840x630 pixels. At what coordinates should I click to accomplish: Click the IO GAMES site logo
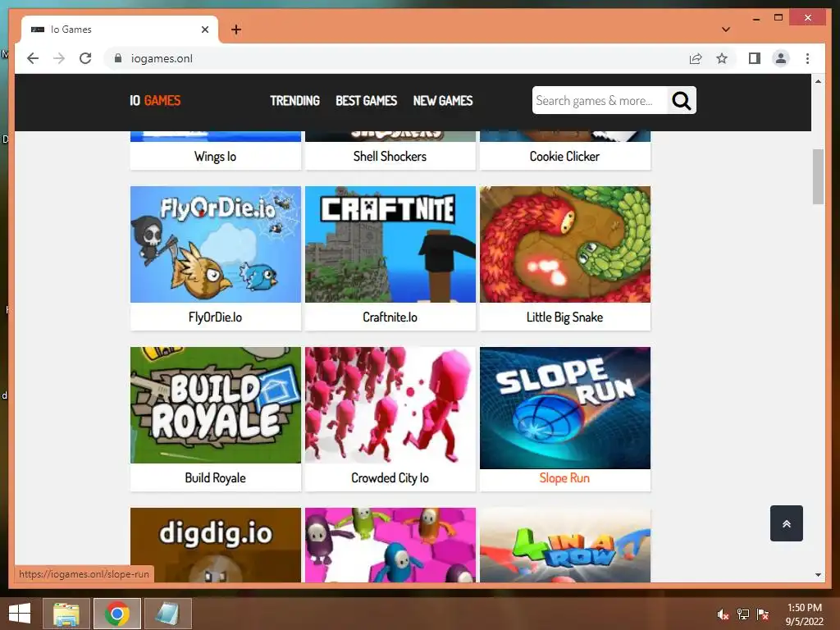[x=155, y=101]
